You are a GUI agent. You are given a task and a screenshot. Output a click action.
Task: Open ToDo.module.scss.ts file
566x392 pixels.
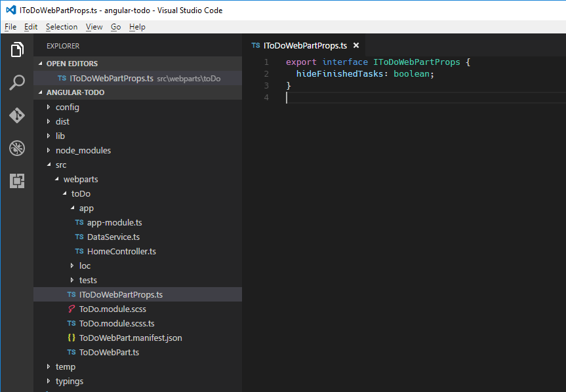(117, 323)
